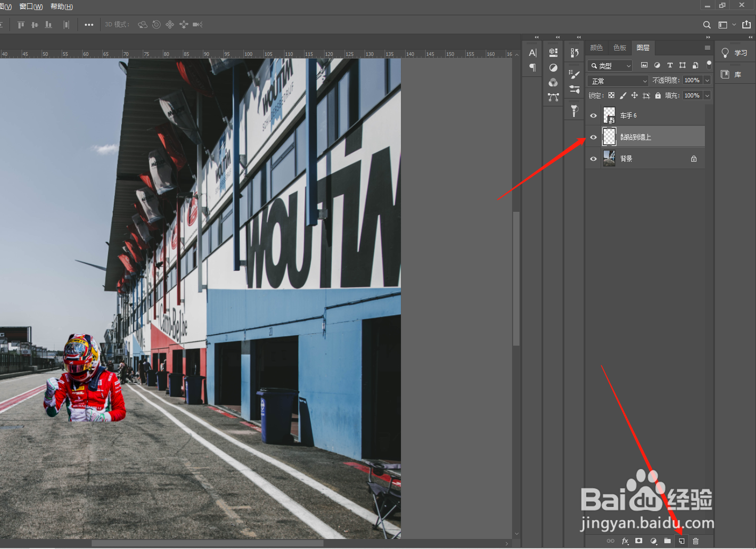Toggle lock all padlock
This screenshot has width=756, height=549.
pos(658,95)
